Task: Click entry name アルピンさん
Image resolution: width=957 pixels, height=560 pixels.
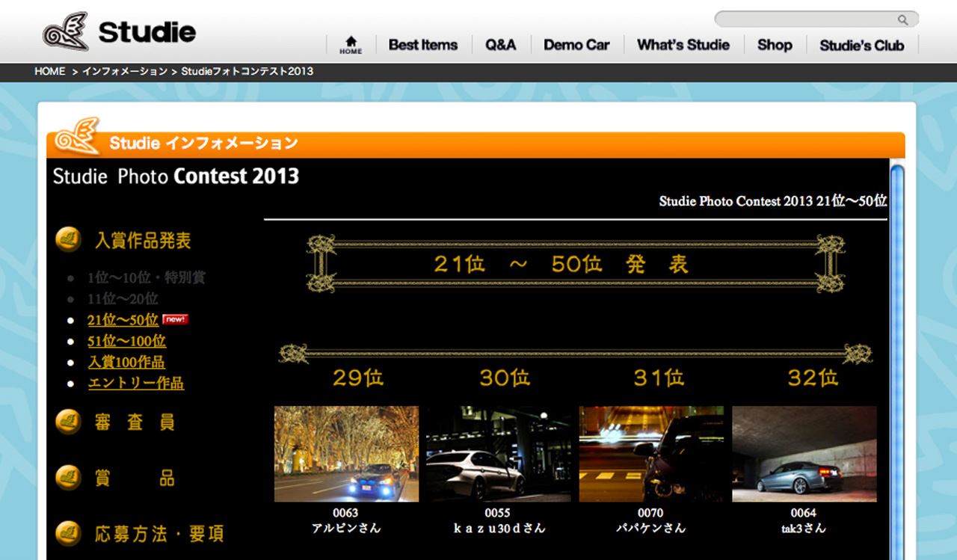Action: tap(346, 529)
